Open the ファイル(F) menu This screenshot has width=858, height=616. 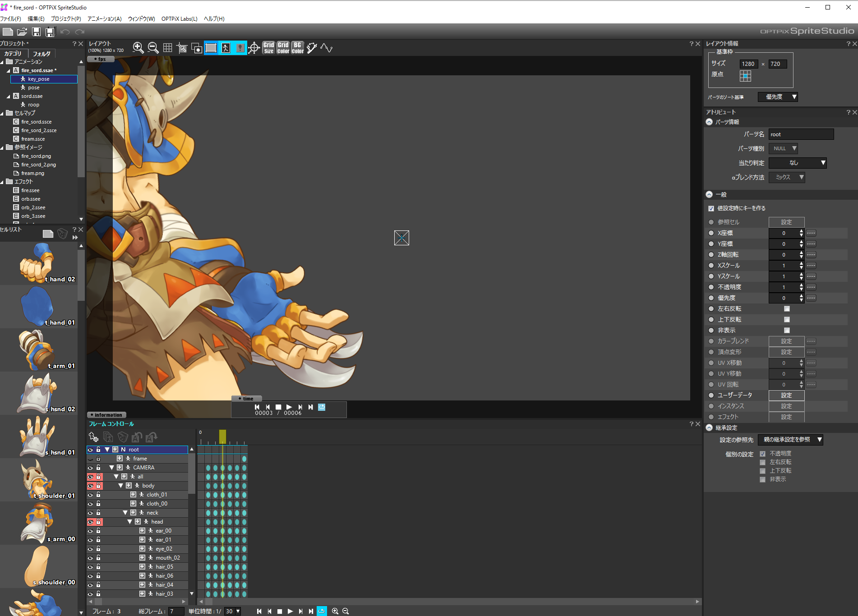pos(11,19)
